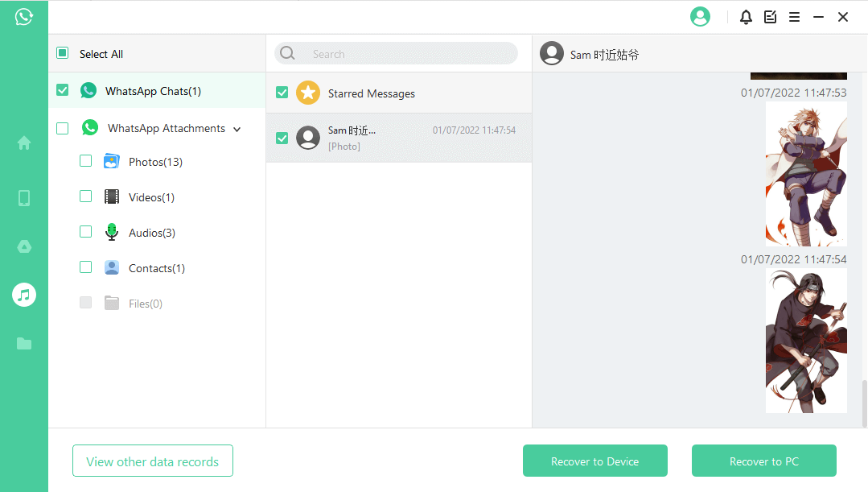
Task: Click the notification bell icon
Action: tap(746, 17)
